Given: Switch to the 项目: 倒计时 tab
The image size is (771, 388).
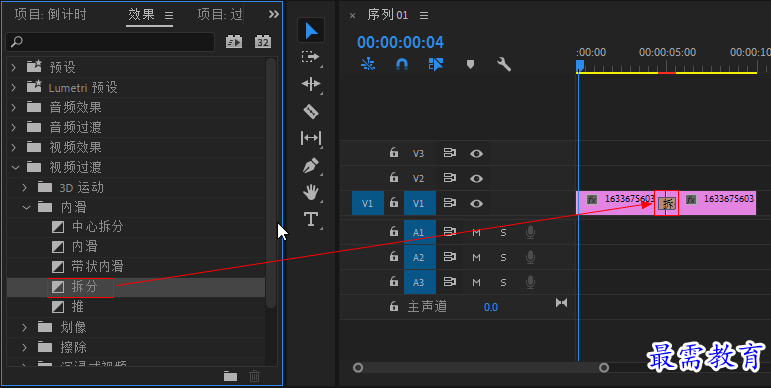Looking at the screenshot, I should pos(51,15).
